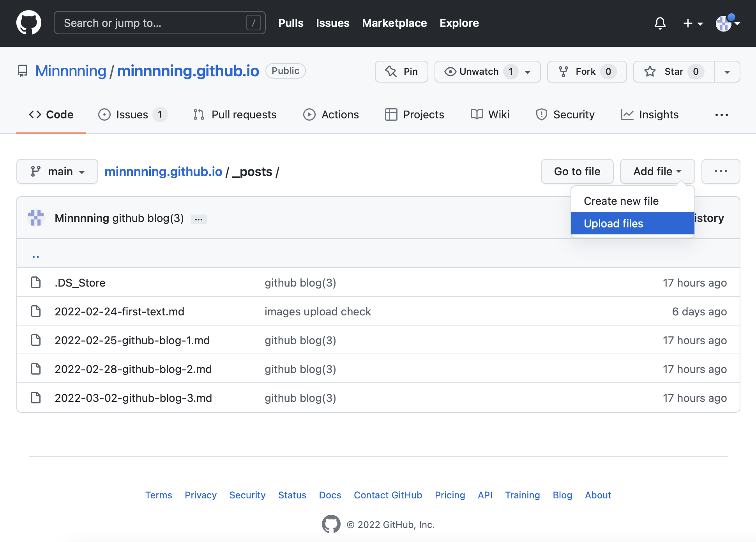Fork the repository
This screenshot has height=542, width=756.
coord(586,72)
